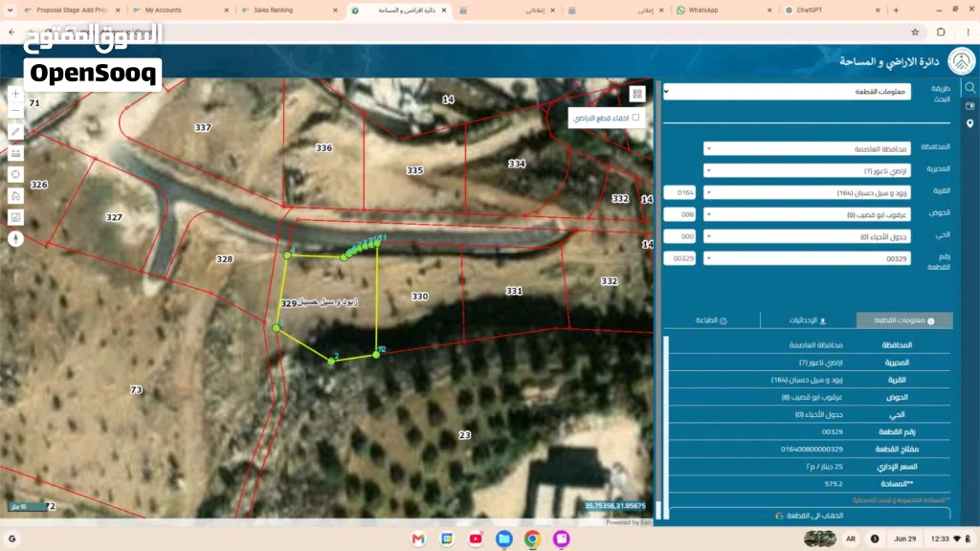
Task: Select the pencil draw tool
Action: [15, 132]
